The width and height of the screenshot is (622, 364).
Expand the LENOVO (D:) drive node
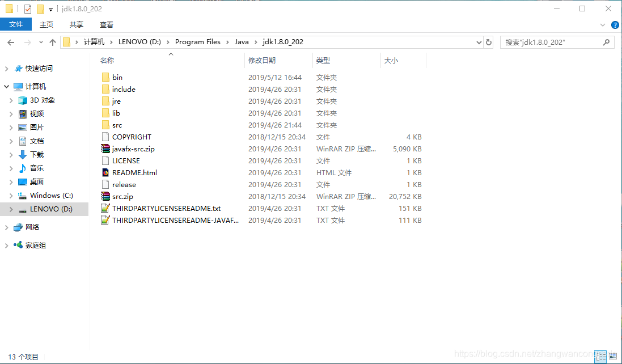[x=11, y=209]
